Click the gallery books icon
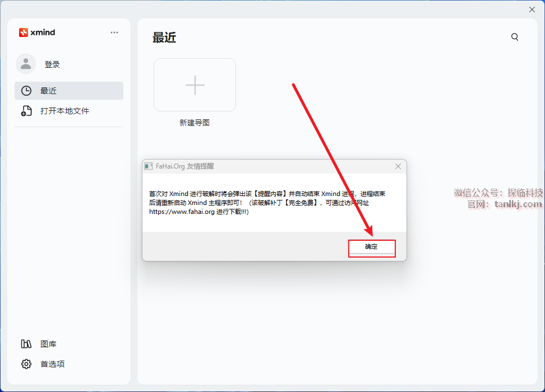Viewport: 545px width, 392px height. click(26, 344)
